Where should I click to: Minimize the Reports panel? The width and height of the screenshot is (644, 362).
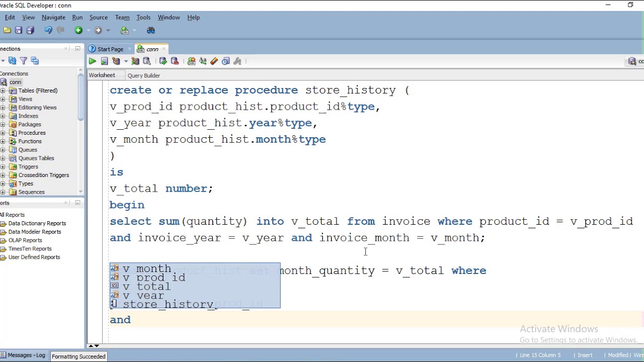pos(77,203)
